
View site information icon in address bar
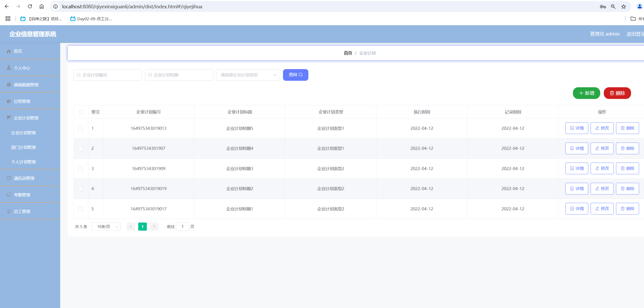[56, 6]
